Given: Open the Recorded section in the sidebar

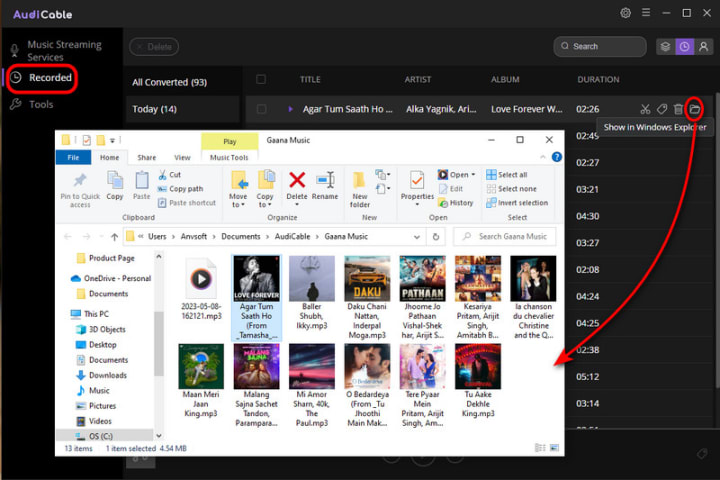Looking at the screenshot, I should click(42, 78).
